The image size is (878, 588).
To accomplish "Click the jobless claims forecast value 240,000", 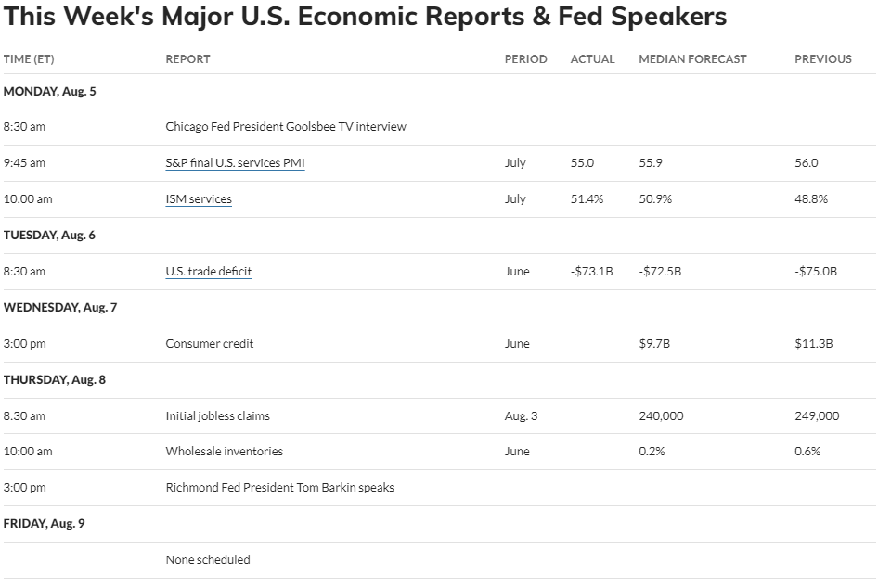I will 661,415.
